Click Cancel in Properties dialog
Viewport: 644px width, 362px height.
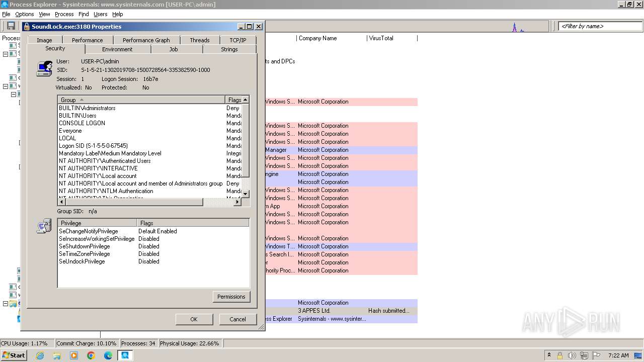(238, 319)
